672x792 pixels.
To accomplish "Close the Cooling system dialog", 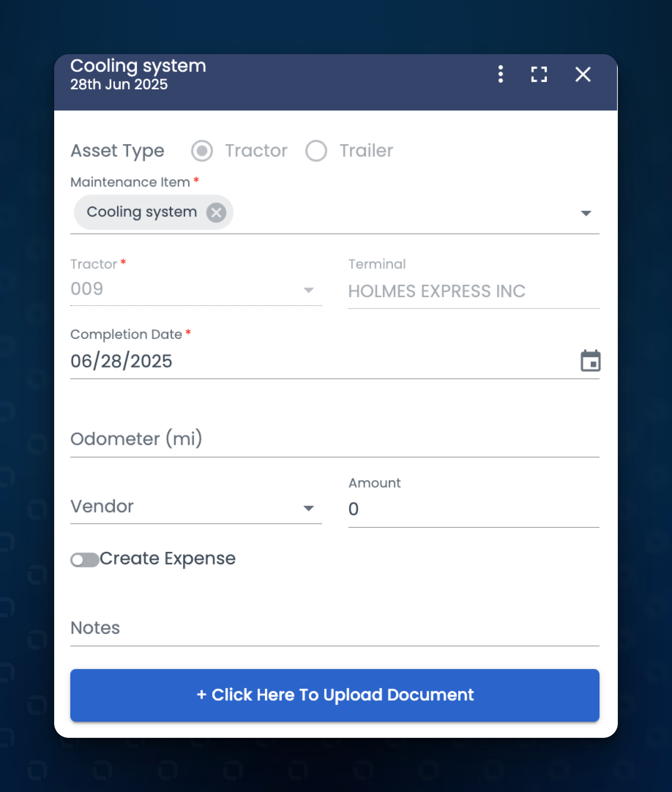I will (x=583, y=74).
